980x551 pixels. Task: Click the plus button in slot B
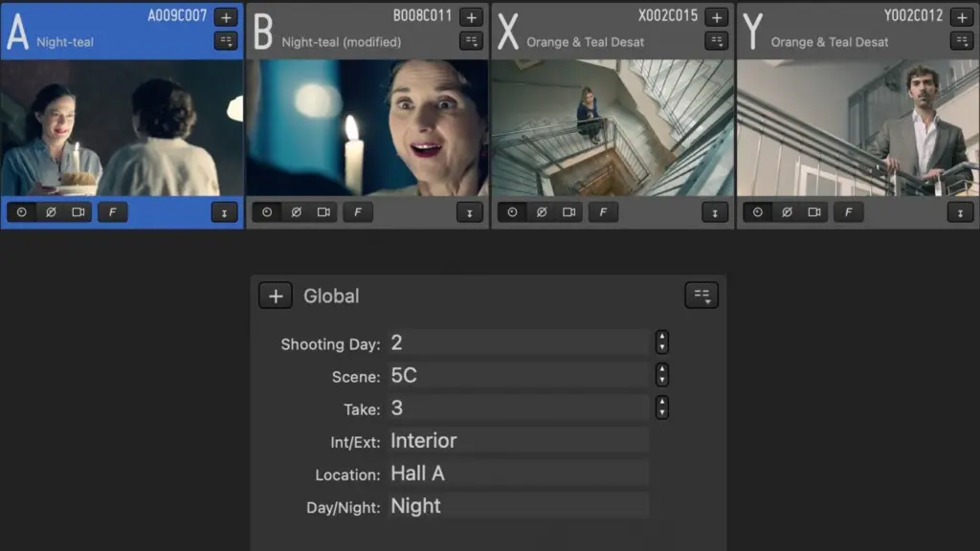coord(471,17)
